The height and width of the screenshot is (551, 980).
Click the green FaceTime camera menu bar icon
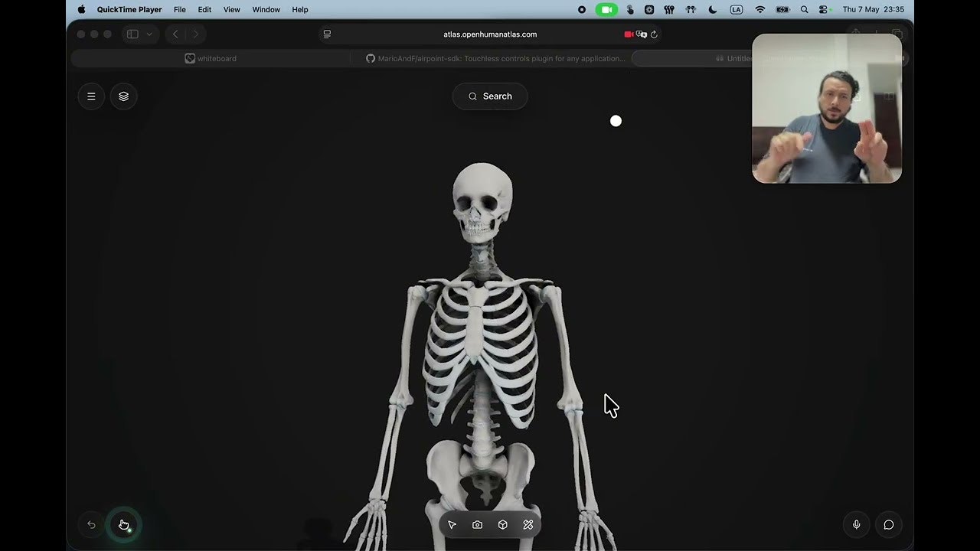coord(606,10)
